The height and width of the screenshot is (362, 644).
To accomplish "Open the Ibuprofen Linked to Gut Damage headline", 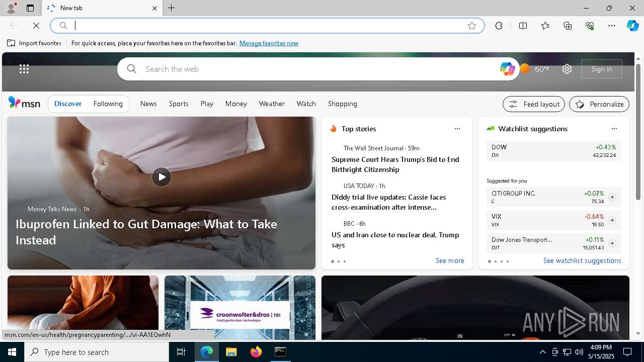I will 146,232.
